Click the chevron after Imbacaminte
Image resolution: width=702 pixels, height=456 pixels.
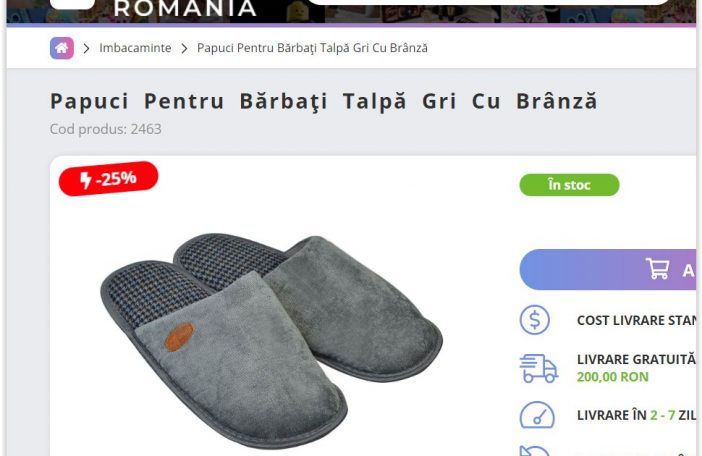point(184,48)
